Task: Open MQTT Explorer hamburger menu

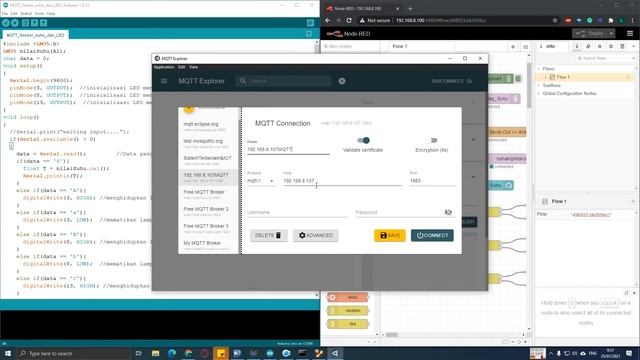Action: click(164, 81)
